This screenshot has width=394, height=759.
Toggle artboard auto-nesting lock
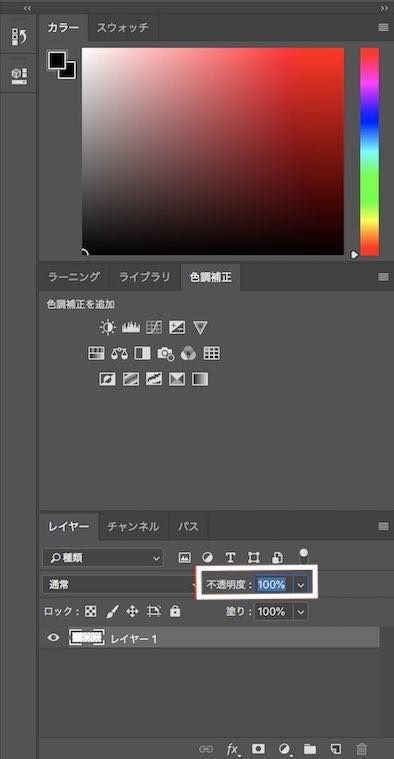point(154,612)
